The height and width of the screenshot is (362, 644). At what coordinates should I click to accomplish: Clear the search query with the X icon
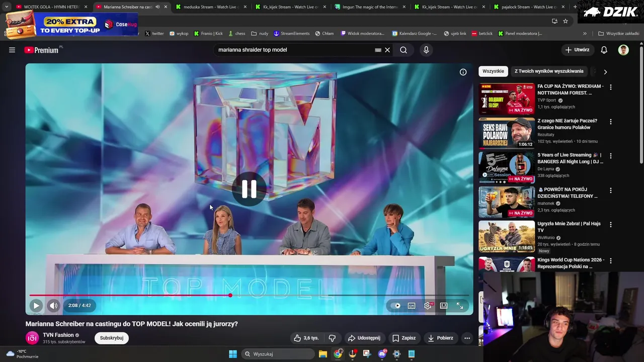click(387, 50)
